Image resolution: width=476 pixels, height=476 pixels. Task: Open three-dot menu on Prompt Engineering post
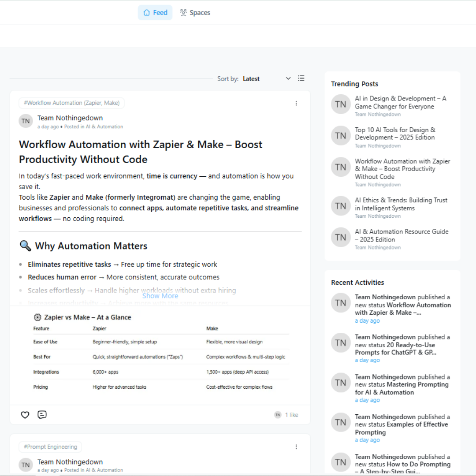tap(296, 446)
